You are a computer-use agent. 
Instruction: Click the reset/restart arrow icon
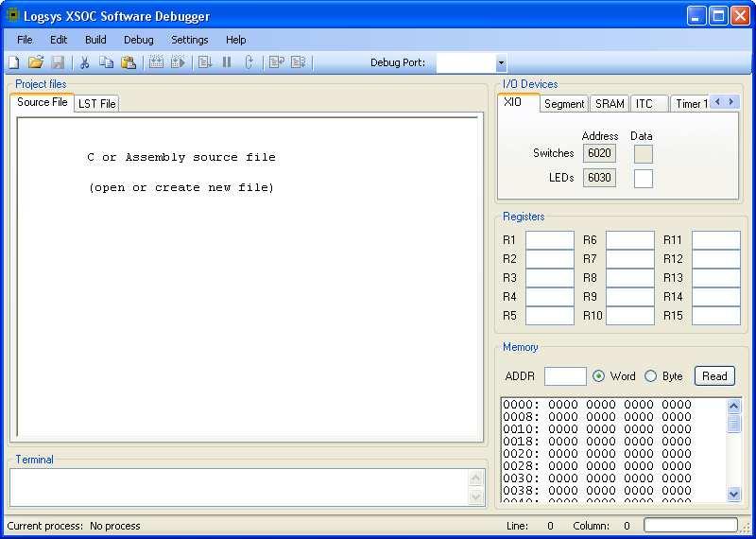pyautogui.click(x=249, y=62)
